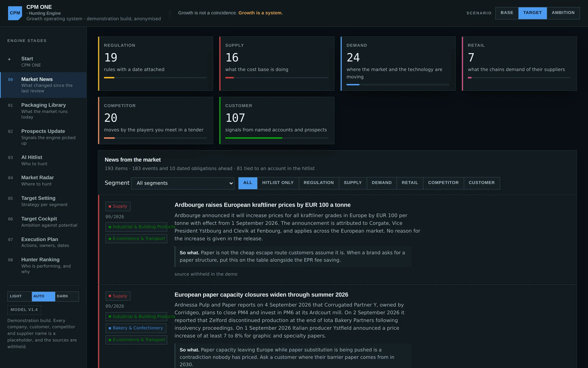Select the TARGET scenario
Screen dimensions: 588x368
532,13
